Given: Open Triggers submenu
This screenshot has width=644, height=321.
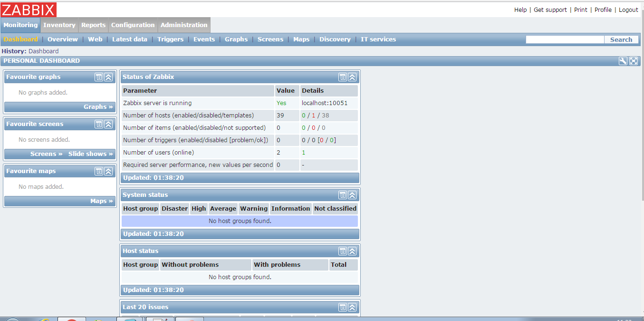Looking at the screenshot, I should 171,39.
